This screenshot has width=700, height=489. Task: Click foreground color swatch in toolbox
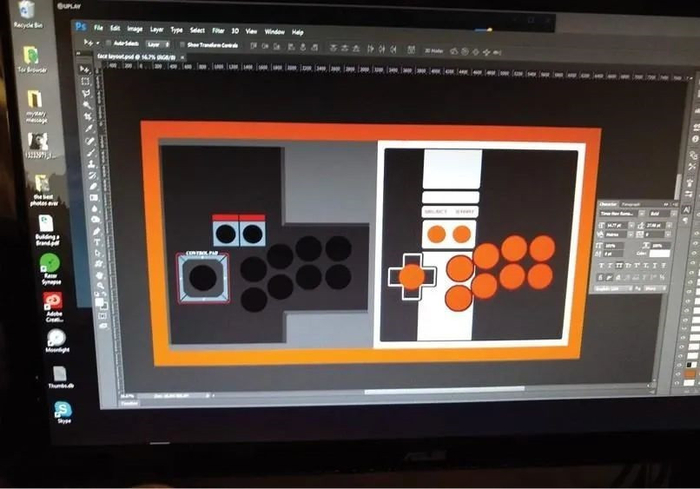[99, 302]
